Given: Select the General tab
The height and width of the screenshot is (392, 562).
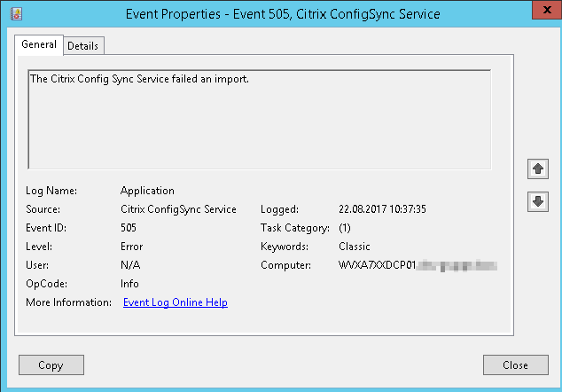Looking at the screenshot, I should click(x=38, y=44).
